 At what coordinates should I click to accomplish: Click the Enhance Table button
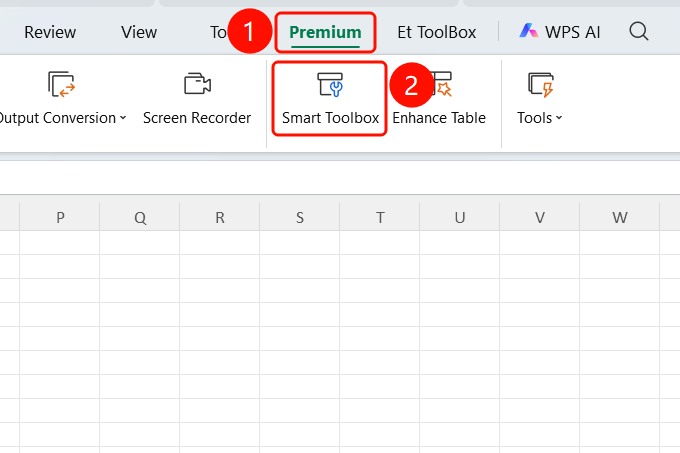(x=439, y=99)
